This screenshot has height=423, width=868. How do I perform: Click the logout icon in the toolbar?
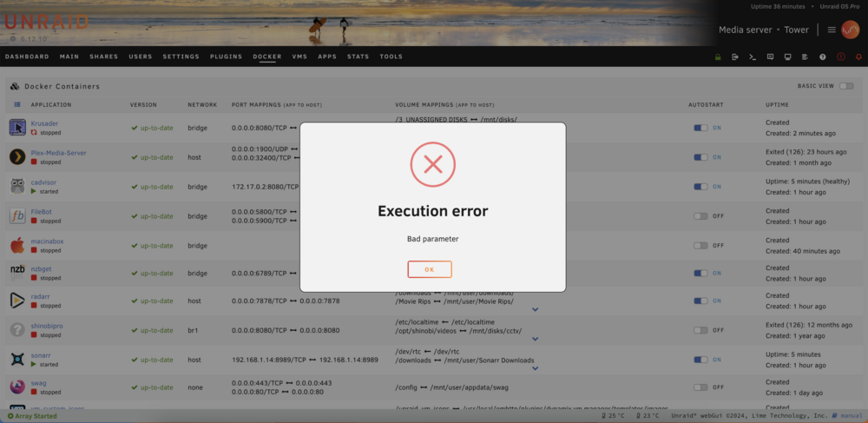click(735, 57)
